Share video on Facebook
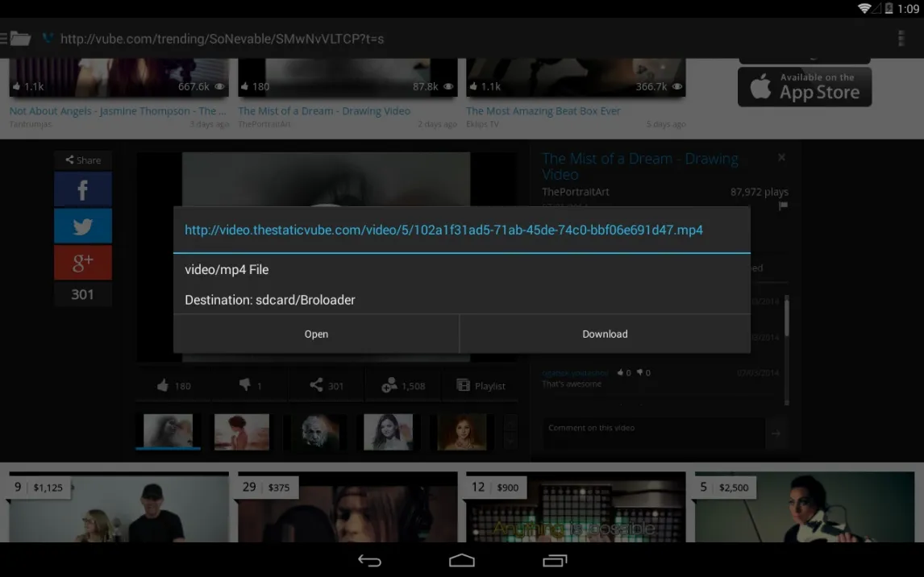Viewport: 924px width, 577px height. 83,190
